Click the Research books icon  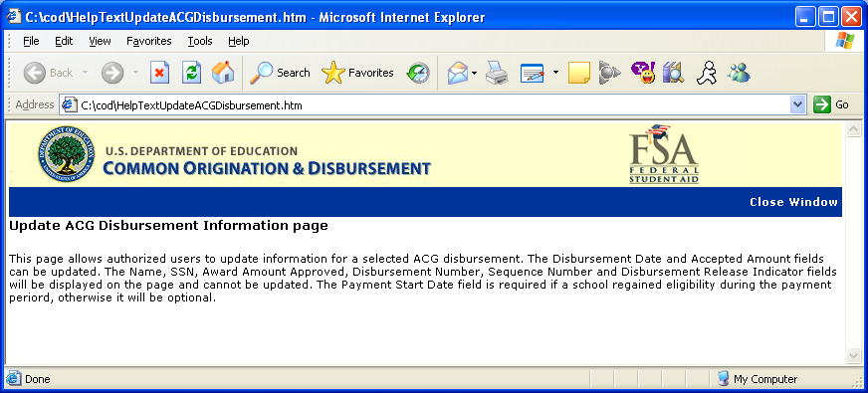(674, 73)
